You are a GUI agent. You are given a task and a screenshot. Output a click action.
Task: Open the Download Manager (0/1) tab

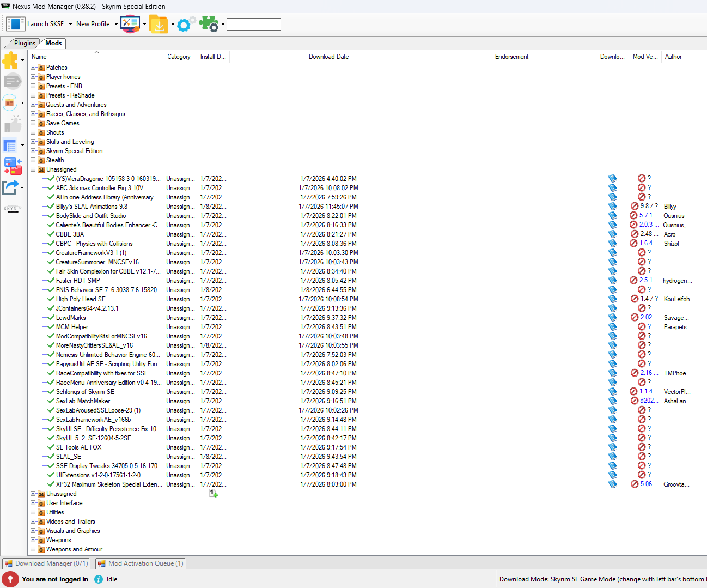pyautogui.click(x=46, y=563)
